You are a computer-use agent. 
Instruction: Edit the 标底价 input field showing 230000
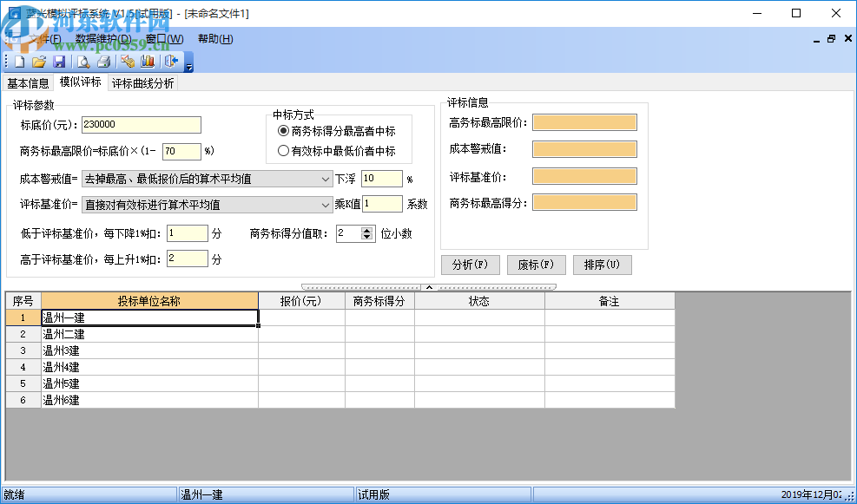141,125
